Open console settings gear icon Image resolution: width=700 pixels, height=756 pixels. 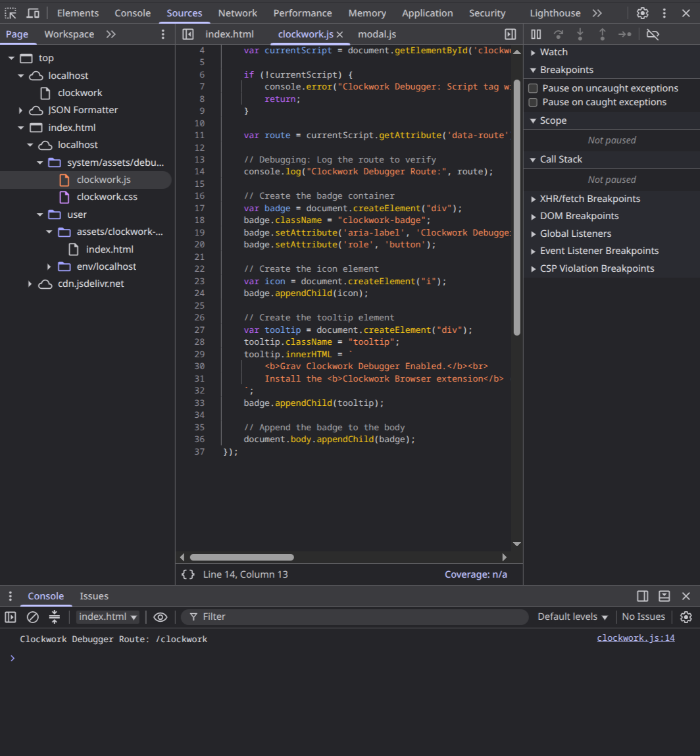686,617
